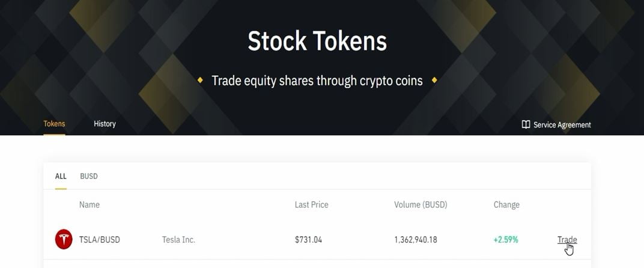Click the yellow diamond right of the subtitle

coord(434,80)
